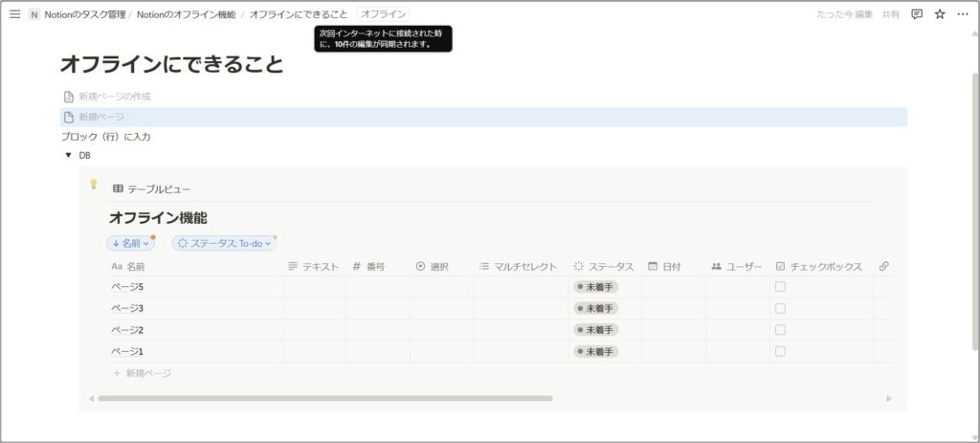This screenshot has height=443, width=980.
Task: Click the チェックボックス column header
Action: [x=821, y=266]
